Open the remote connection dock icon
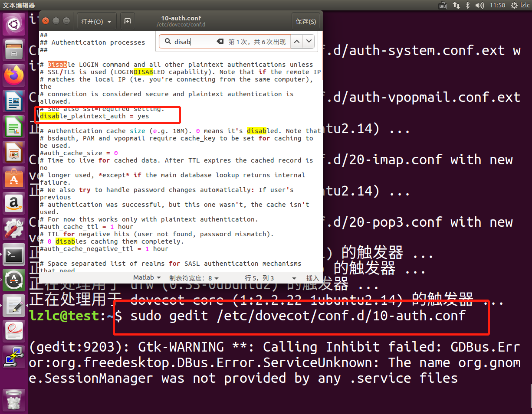The width and height of the screenshot is (532, 414). (14, 357)
